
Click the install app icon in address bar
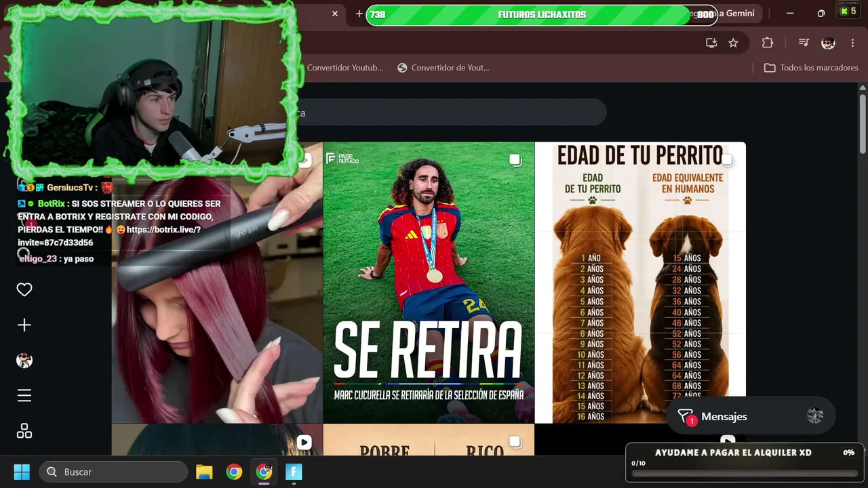point(711,43)
